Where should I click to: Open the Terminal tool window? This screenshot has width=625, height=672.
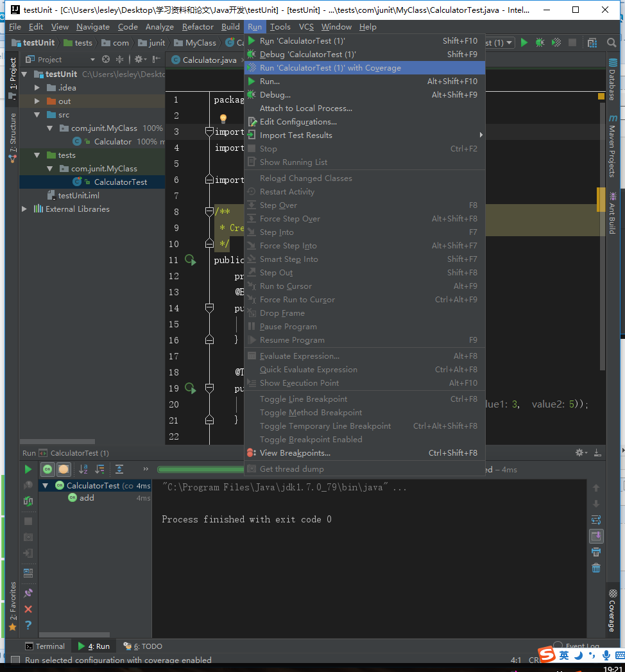[45, 646]
